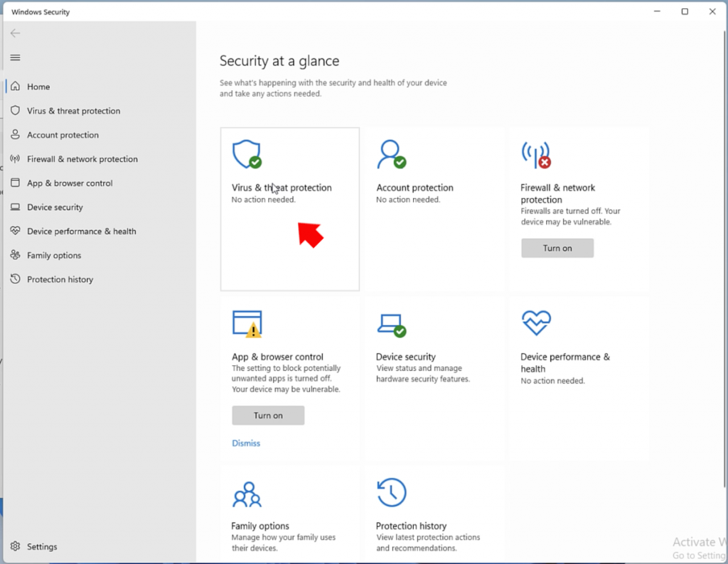
Task: Enable firewall with Turn on button
Action: (557, 248)
